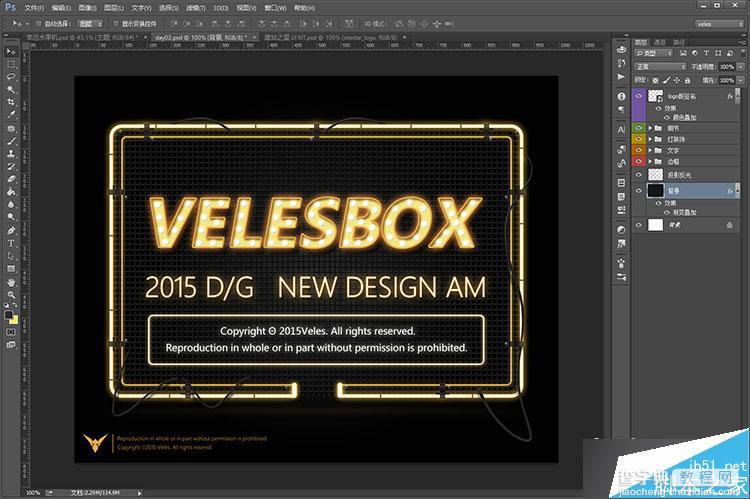This screenshot has width=750, height=499.
Task: Expand the green-labeled layer group
Action: coord(650,128)
